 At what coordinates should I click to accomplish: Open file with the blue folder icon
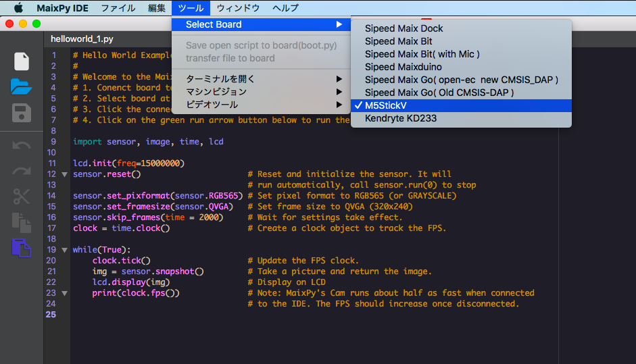pyautogui.click(x=21, y=86)
